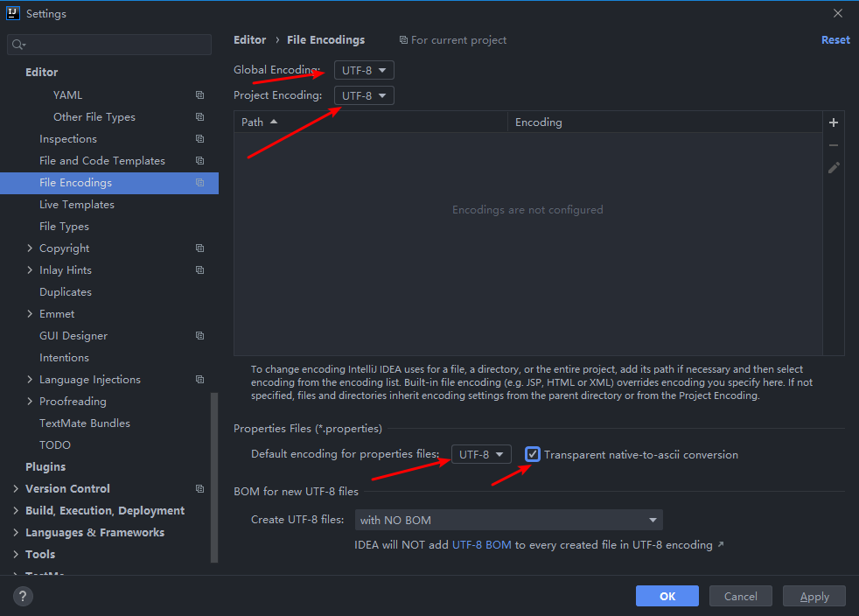Click the OK button
The width and height of the screenshot is (859, 616).
[667, 596]
